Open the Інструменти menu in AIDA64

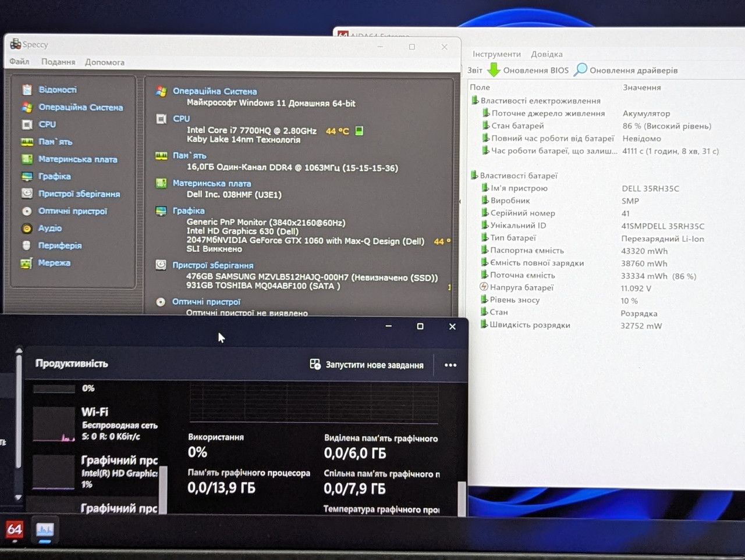pos(496,54)
